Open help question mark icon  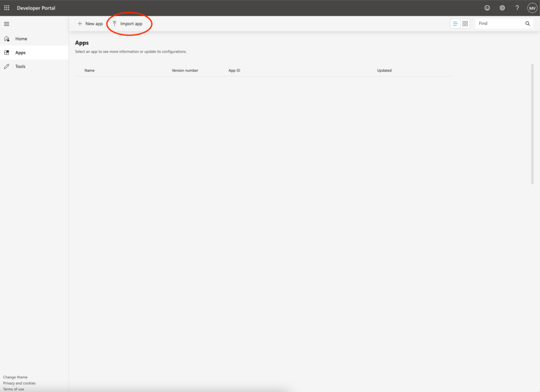[517, 8]
